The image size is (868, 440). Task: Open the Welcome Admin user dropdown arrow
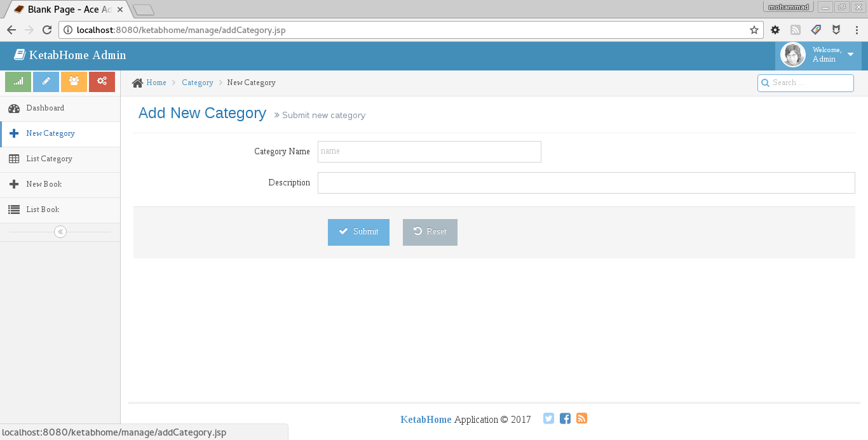click(x=851, y=55)
